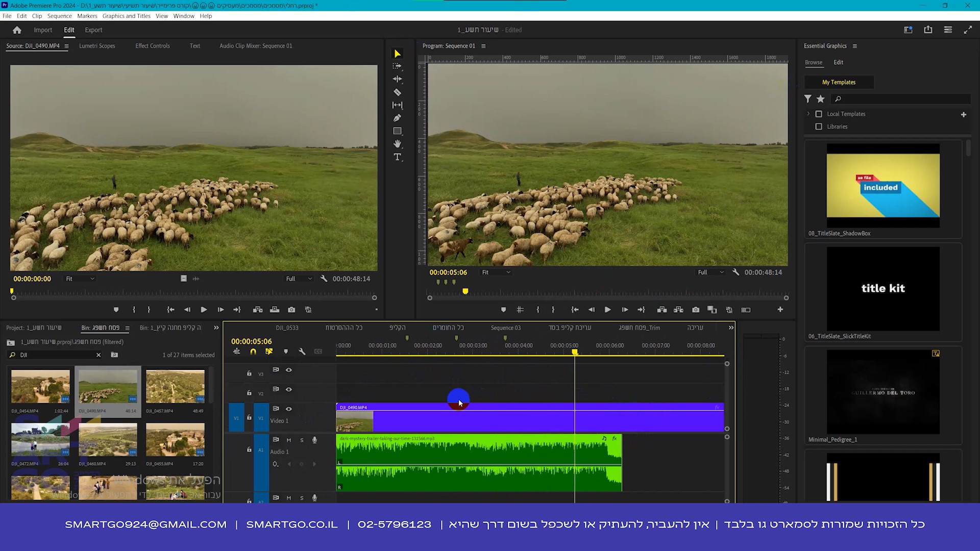Mute the Audio 1 track
This screenshot has height=551, width=980.
pyautogui.click(x=289, y=440)
